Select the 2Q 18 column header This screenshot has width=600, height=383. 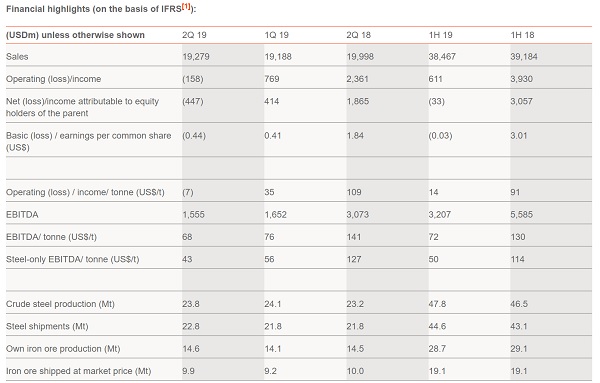(359, 35)
